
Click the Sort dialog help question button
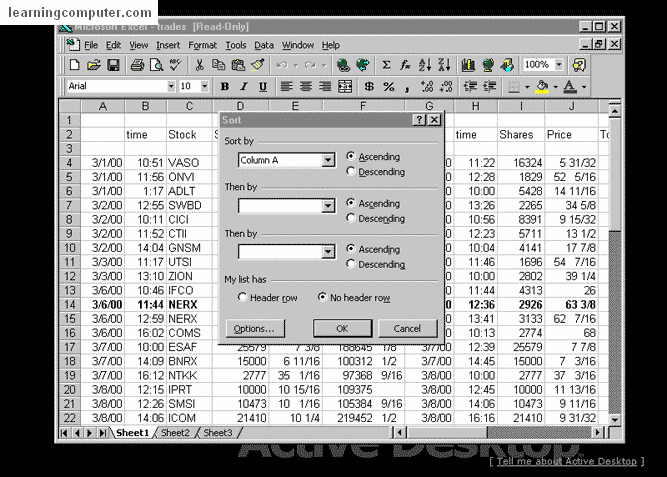click(419, 120)
